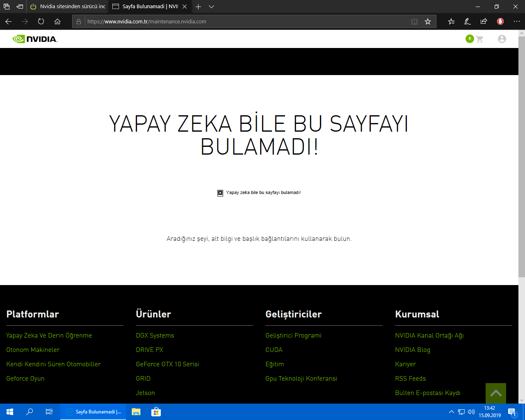Open Bülten E-postası Kaydı link
Viewport: 525px width, 420px height.
[428, 393]
